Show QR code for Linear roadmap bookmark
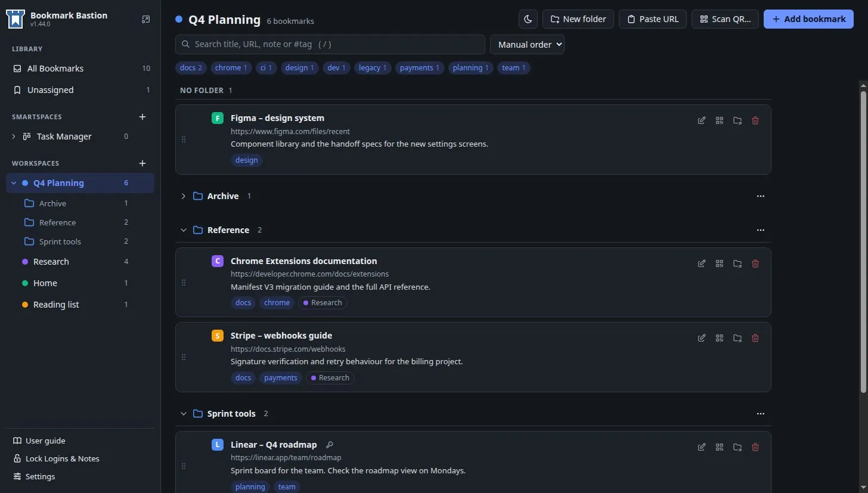Viewport: 868px width, 493px height. coord(720,447)
